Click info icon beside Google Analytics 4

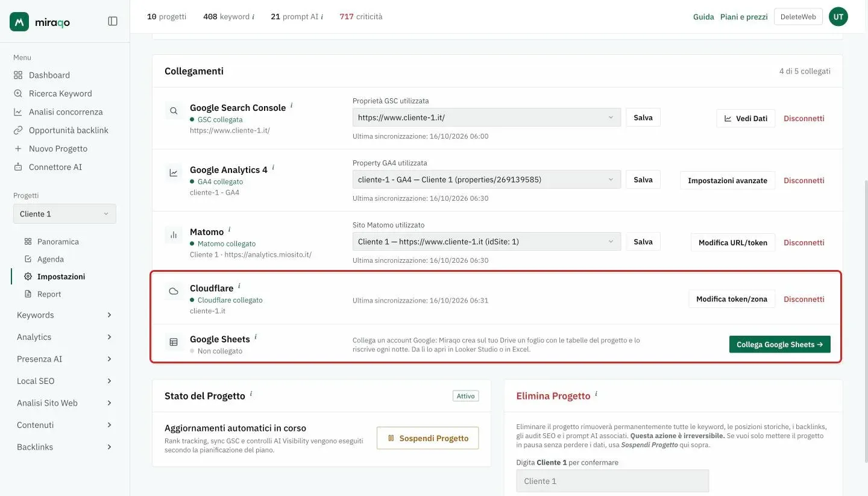(x=273, y=167)
